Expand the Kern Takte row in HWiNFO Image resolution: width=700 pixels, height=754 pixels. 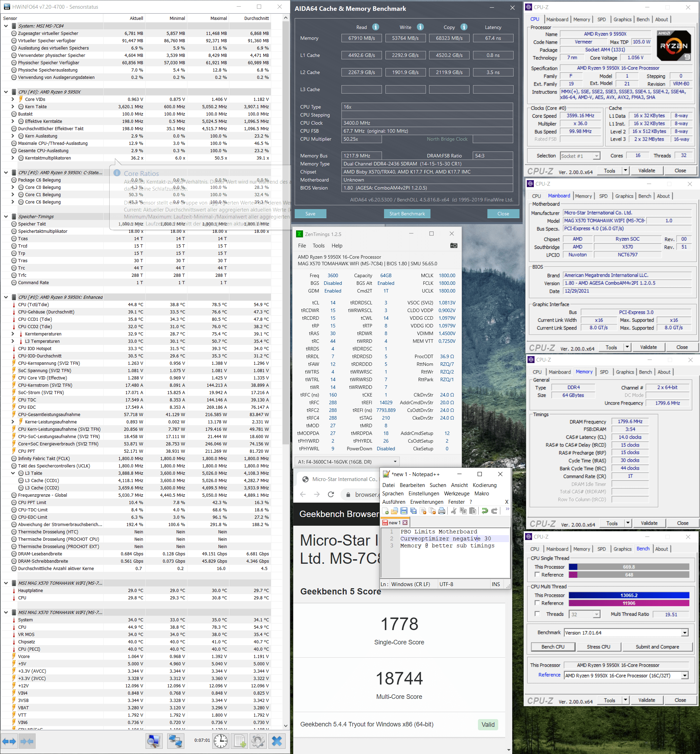13,107
